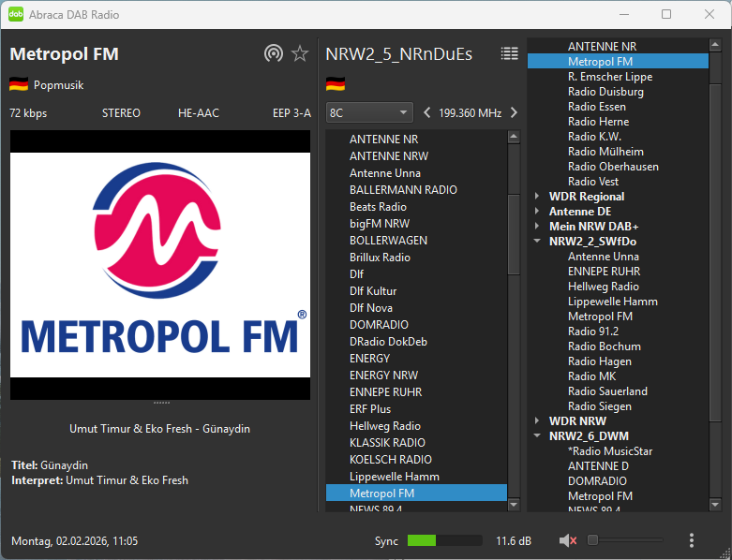Mark Metropol FM as favorite star
The height and width of the screenshot is (560, 732).
point(300,53)
